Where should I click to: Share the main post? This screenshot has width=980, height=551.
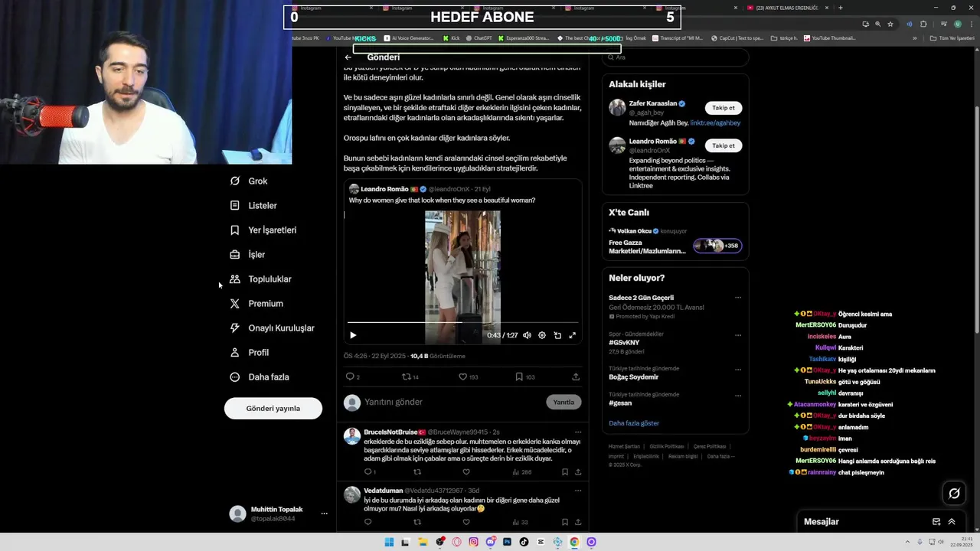click(x=576, y=377)
